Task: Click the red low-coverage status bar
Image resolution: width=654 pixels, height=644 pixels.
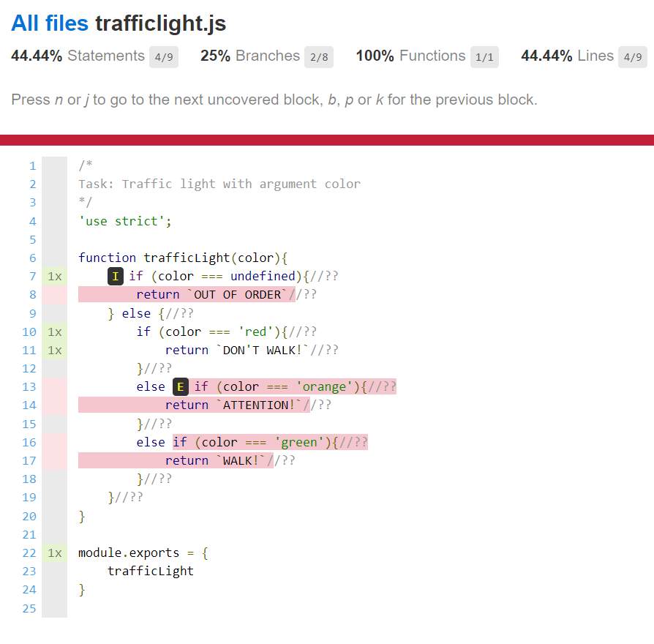Action: tap(327, 140)
